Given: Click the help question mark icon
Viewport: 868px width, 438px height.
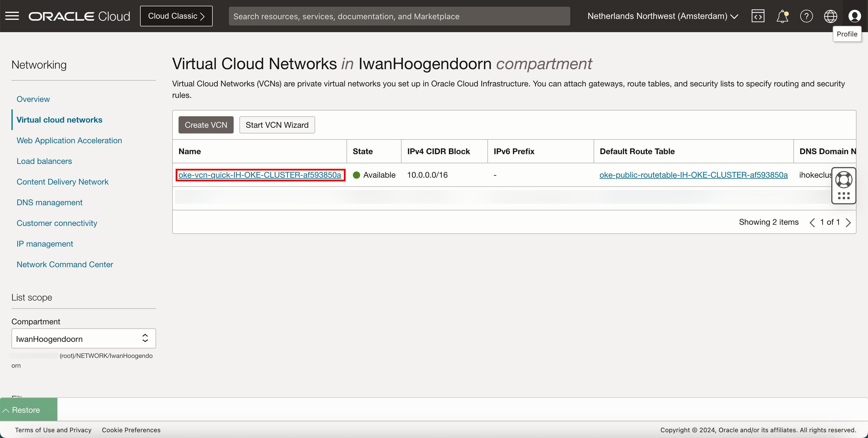Looking at the screenshot, I should (x=806, y=16).
